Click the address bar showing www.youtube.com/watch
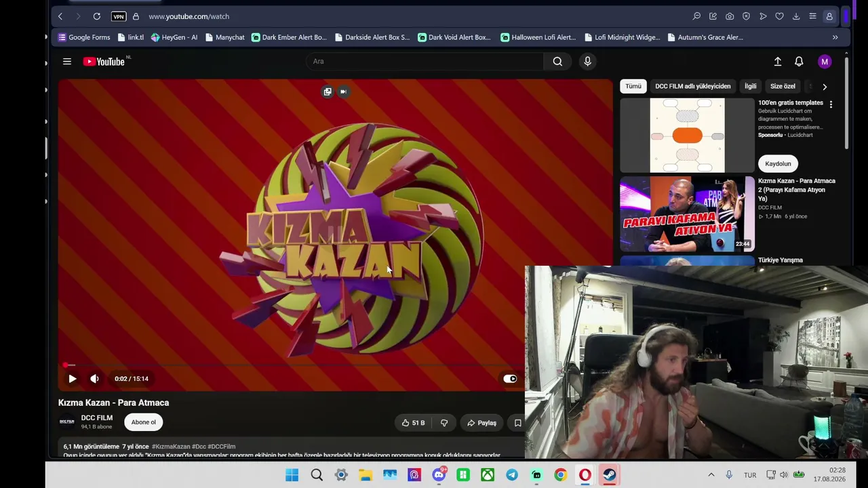868x488 pixels. pos(189,16)
